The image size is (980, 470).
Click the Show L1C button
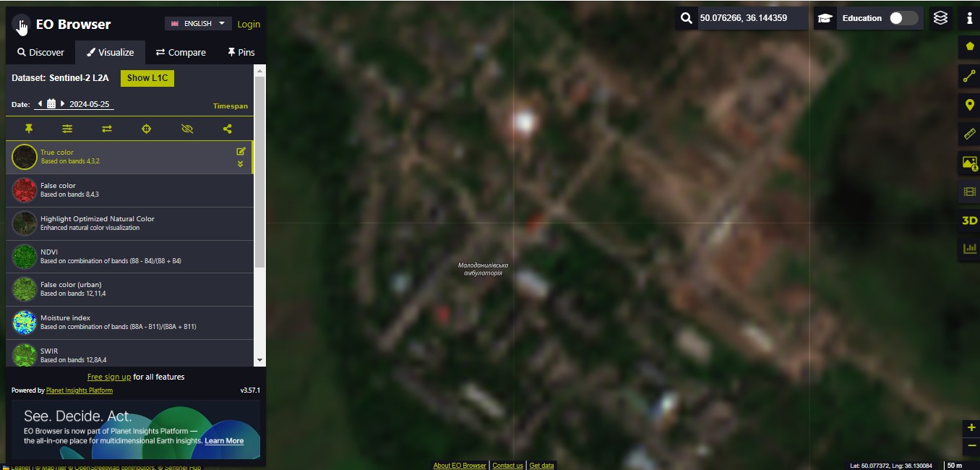pyautogui.click(x=147, y=78)
